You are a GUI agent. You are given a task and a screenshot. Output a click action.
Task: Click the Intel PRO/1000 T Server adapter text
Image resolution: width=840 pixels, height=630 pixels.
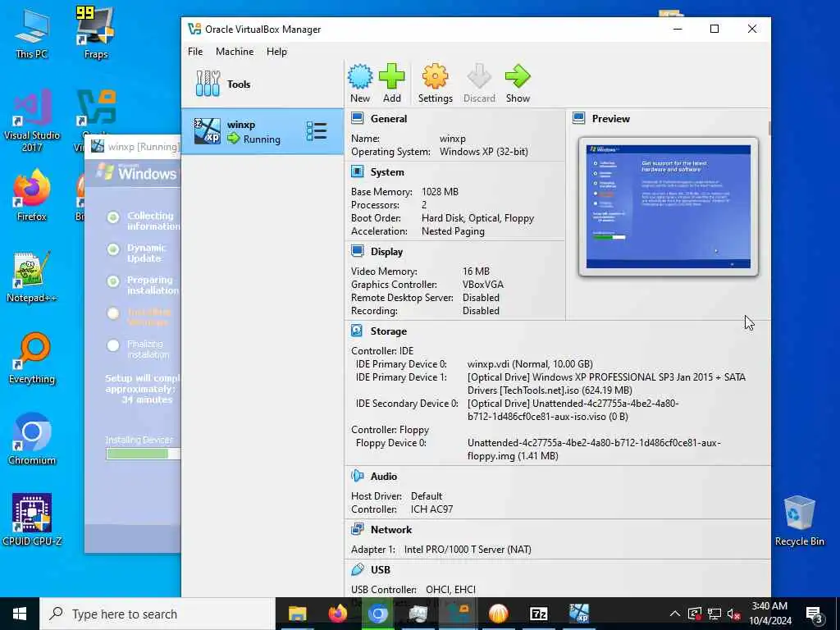(x=468, y=550)
